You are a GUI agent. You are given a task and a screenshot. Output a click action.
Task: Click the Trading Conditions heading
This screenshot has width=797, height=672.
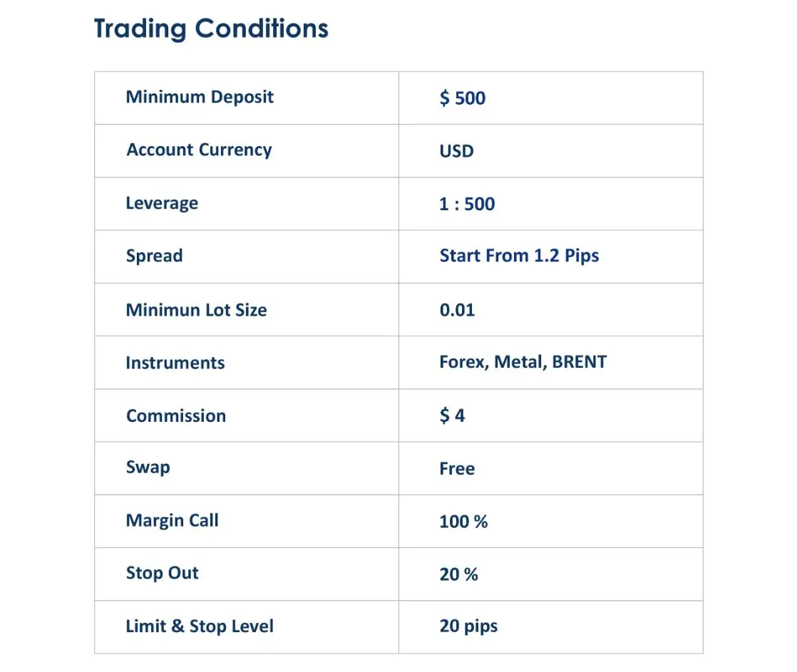(x=211, y=29)
